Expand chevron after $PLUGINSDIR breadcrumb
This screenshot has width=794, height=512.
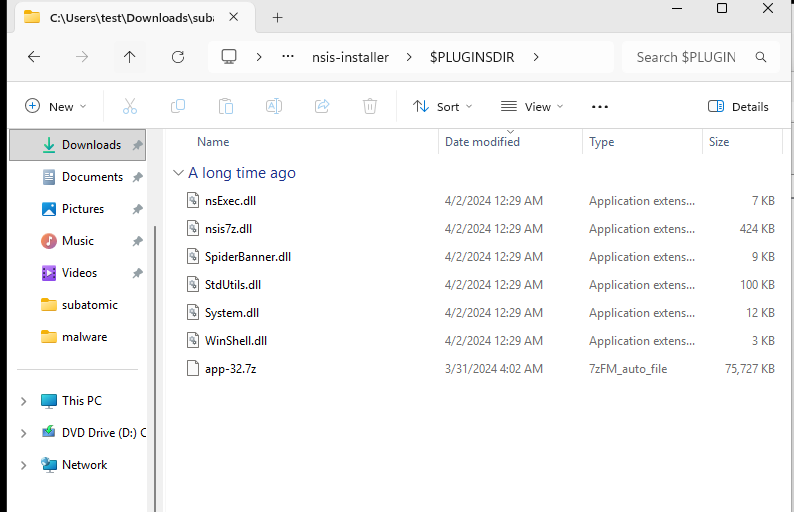pos(536,57)
